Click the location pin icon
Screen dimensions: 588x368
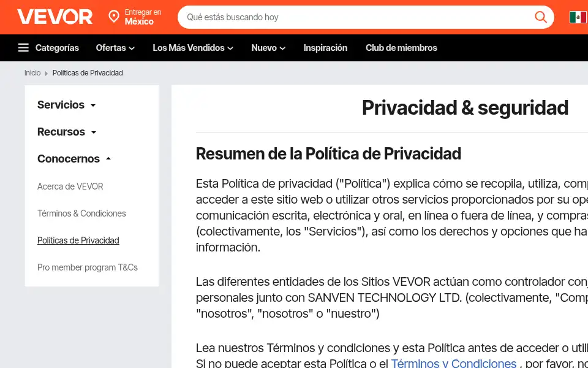114,17
